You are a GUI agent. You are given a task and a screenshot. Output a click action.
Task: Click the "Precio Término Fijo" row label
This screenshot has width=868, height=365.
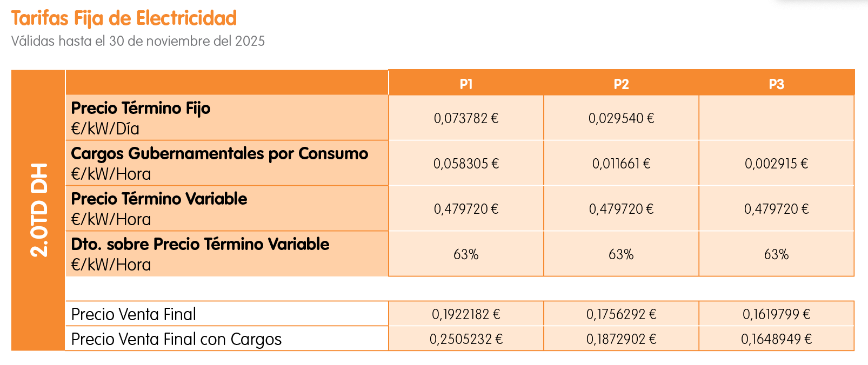(141, 108)
